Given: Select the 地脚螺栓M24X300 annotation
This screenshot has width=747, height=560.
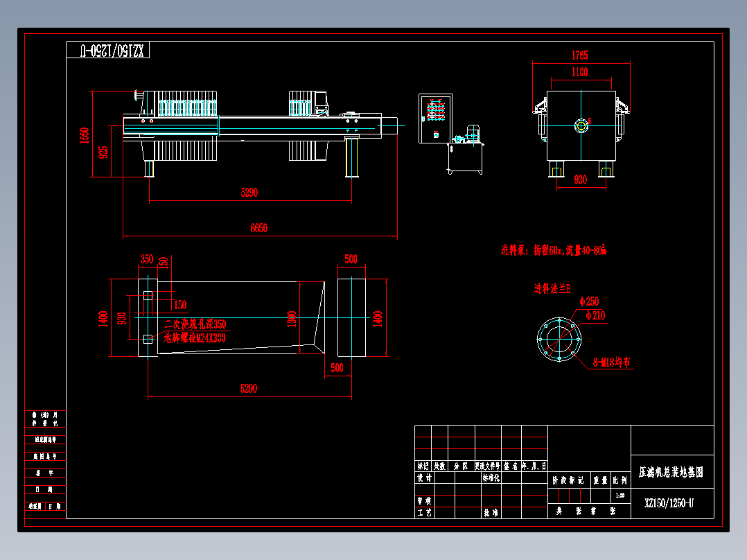Looking at the screenshot, I should coord(195,338).
